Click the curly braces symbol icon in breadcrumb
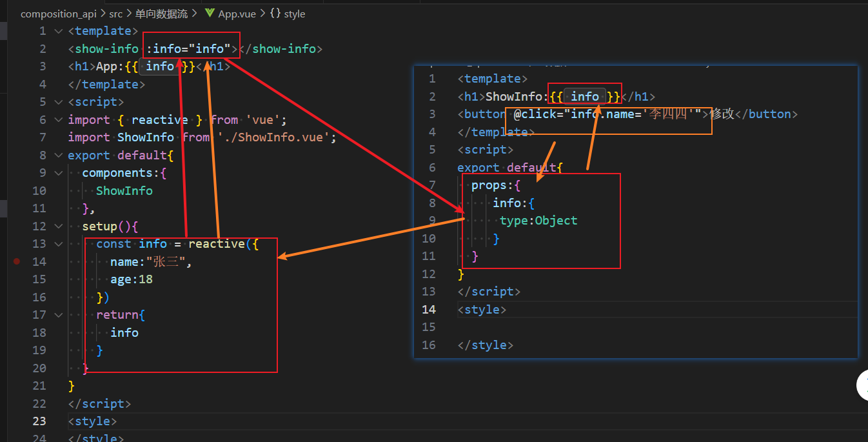868x442 pixels. [275, 14]
